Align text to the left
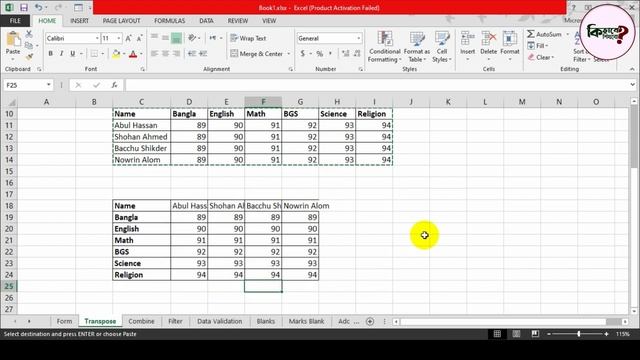Screen dimensions: 640x360 [x=154, y=53]
